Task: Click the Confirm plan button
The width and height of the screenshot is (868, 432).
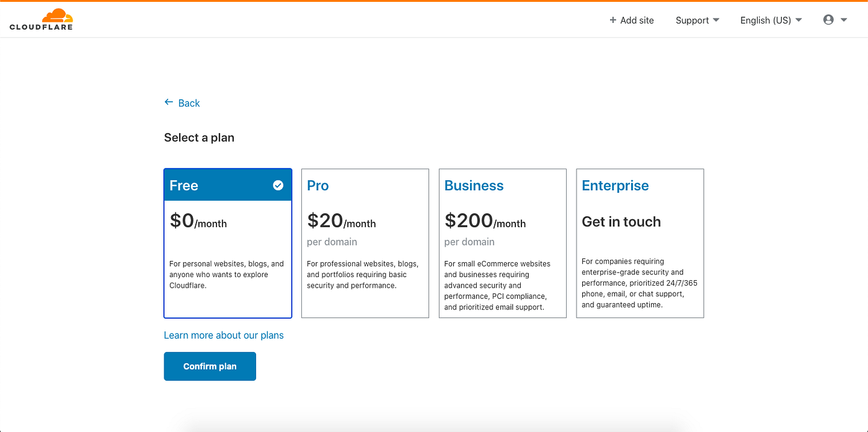Action: [x=210, y=366]
